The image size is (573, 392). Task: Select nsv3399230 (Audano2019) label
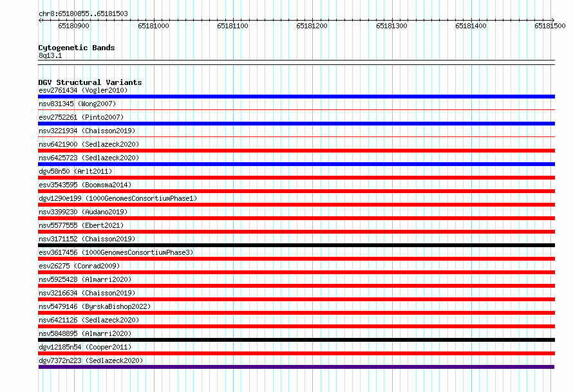pyautogui.click(x=83, y=212)
